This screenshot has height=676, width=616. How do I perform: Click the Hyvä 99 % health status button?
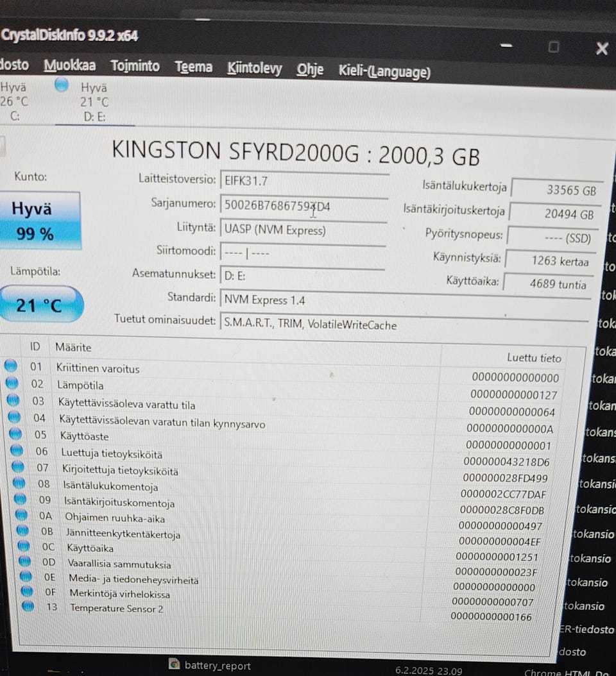pos(40,221)
